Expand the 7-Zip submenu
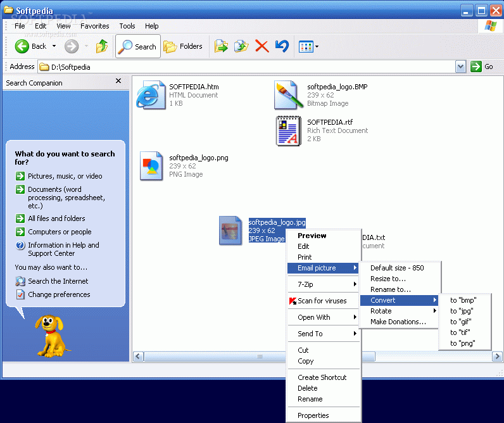This screenshot has width=504, height=423. [x=324, y=284]
